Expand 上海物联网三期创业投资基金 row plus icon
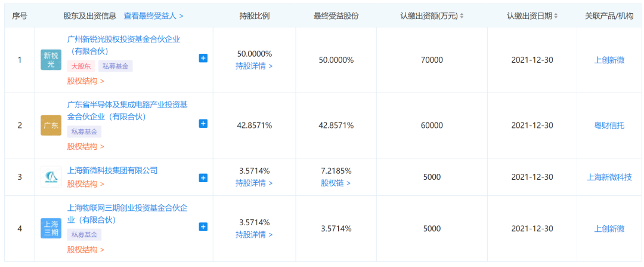Viewport: 644px width, 267px height. (203, 227)
